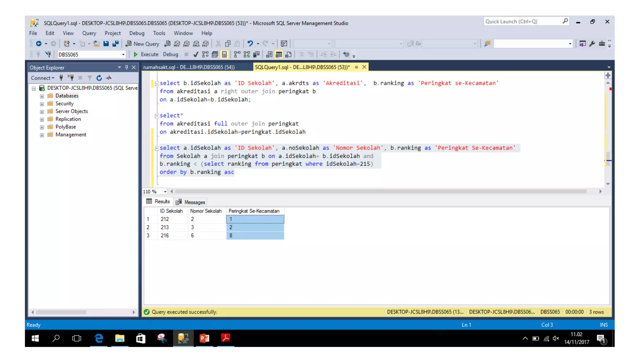Open the Query menu

(x=89, y=33)
